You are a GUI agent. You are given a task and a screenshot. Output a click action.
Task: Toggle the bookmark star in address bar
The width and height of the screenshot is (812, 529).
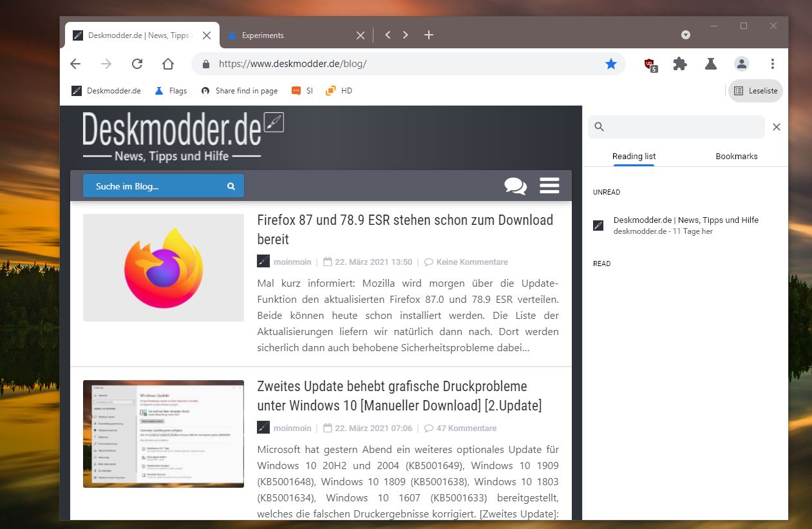(611, 64)
